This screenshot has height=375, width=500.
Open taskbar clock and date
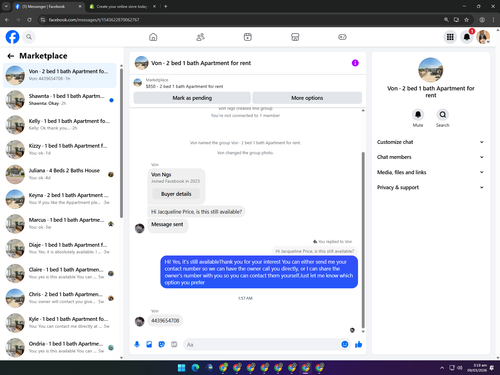(x=477, y=368)
